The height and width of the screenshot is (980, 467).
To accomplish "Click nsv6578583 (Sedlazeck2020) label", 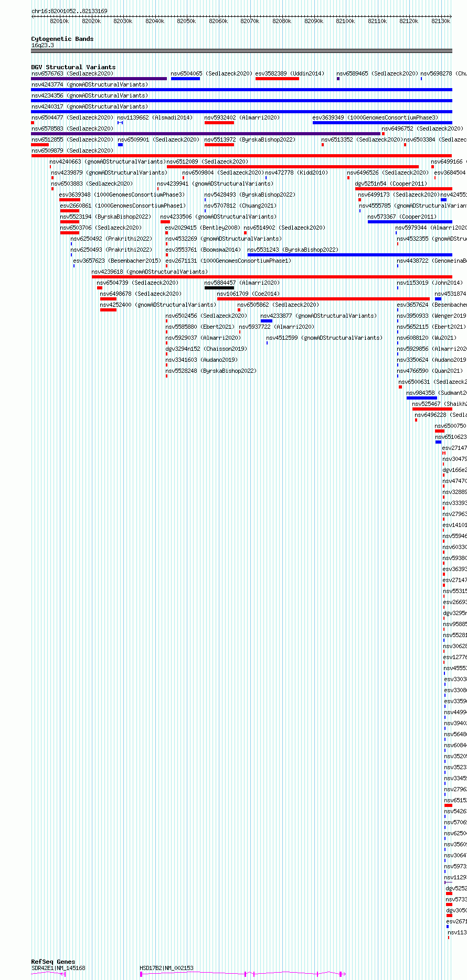I will pos(72,128).
